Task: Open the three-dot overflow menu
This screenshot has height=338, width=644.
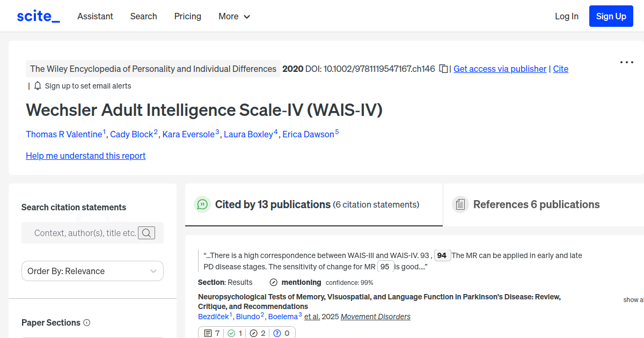Action: pos(626,62)
